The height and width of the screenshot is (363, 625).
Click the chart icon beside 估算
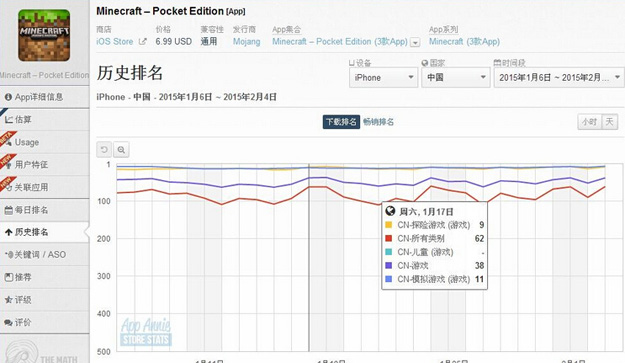pyautogui.click(x=8, y=120)
